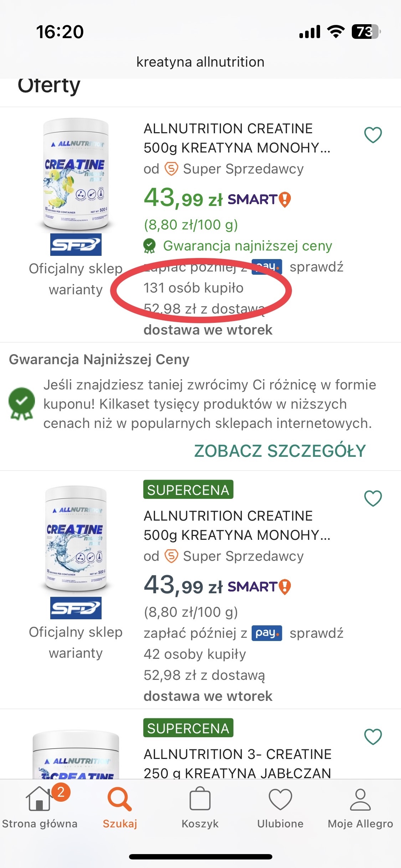Open Ulubione favorites heart icon
Image resolution: width=401 pixels, height=868 pixels.
280,800
